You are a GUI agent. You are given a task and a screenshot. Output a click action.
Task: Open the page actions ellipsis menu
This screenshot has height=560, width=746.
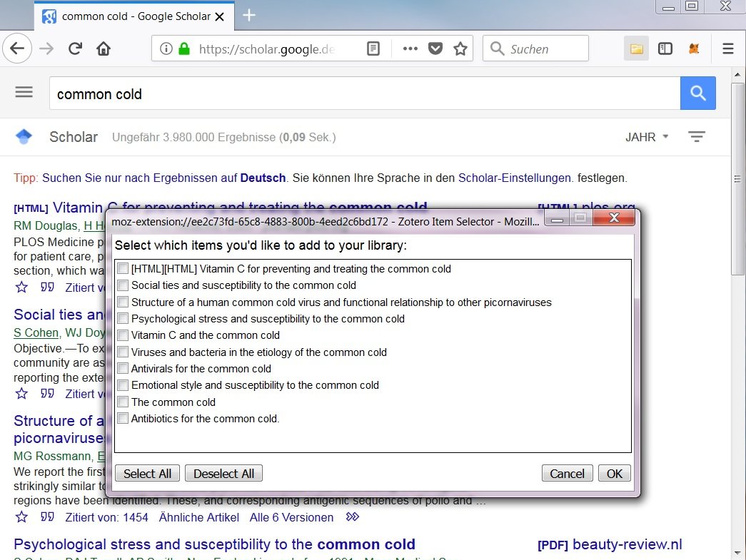click(410, 48)
